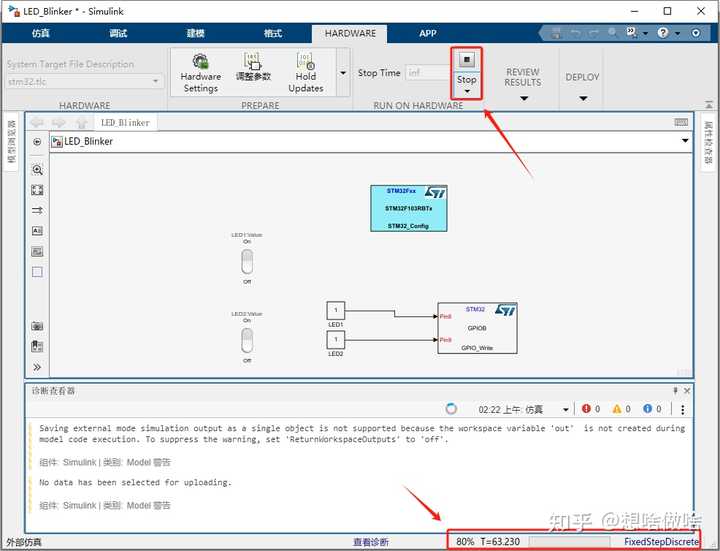Viewport: 720px width, 551px height.
Task: Expand the PREPARE gallery dropdown arrow
Action: tap(343, 73)
